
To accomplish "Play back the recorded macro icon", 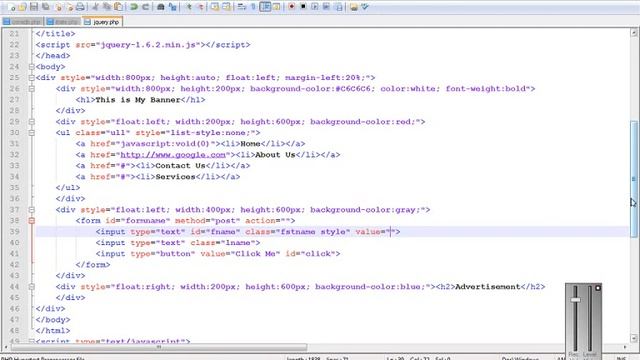I will pos(315,7).
